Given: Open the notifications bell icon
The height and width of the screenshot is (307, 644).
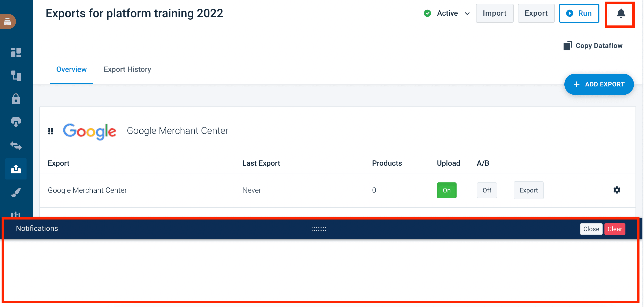Looking at the screenshot, I should (x=621, y=13).
